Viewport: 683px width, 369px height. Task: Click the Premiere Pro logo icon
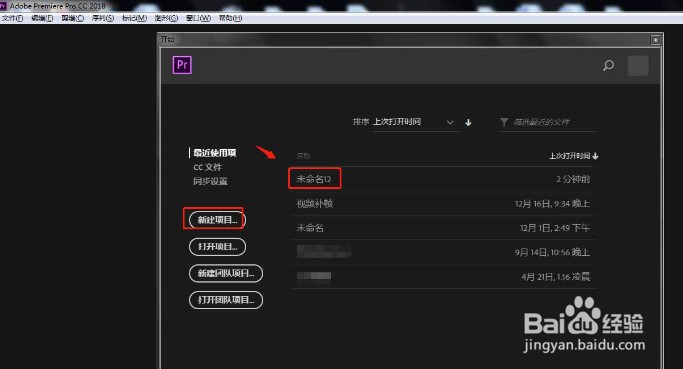(x=182, y=65)
